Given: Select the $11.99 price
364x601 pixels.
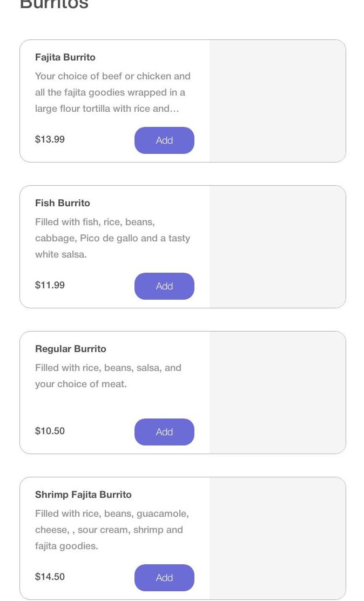Looking at the screenshot, I should (x=50, y=285).
